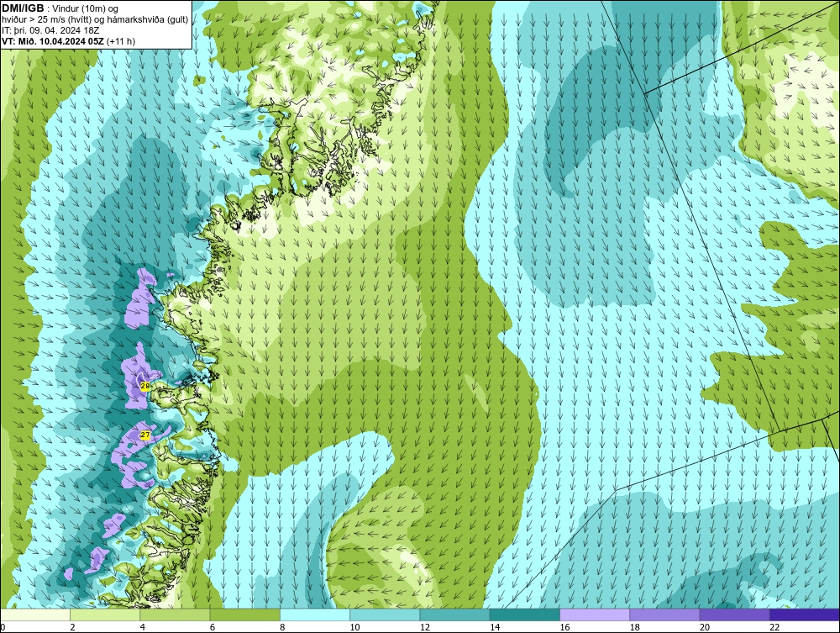Click the 4–6 m/s green swatch
The image size is (840, 633).
click(x=175, y=615)
